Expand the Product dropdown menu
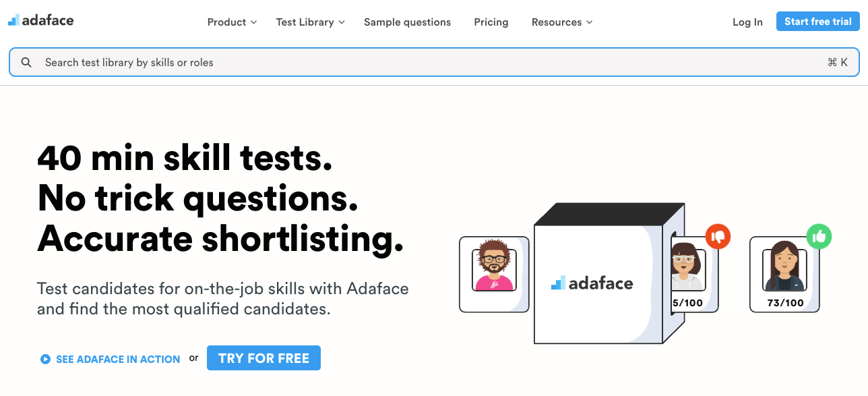868x396 pixels. tap(232, 22)
